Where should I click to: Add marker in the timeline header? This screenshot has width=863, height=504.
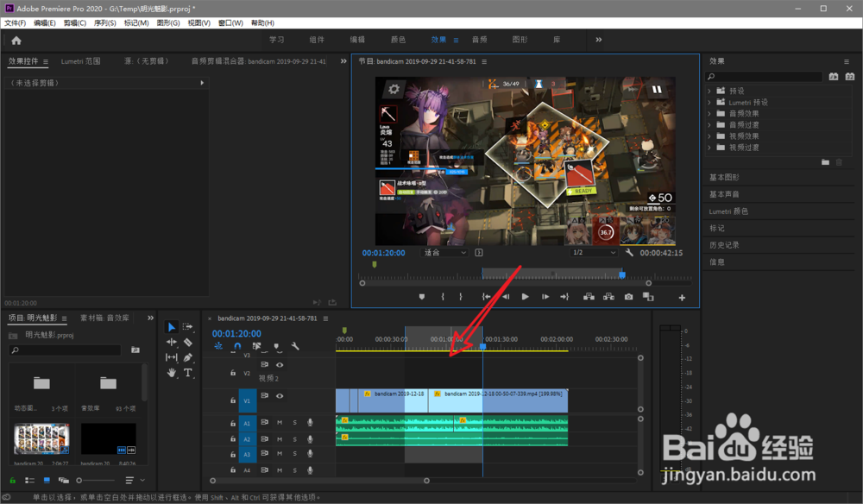click(x=276, y=346)
